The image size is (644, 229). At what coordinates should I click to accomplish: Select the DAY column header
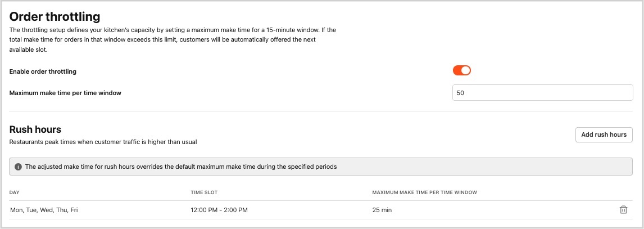pos(15,192)
